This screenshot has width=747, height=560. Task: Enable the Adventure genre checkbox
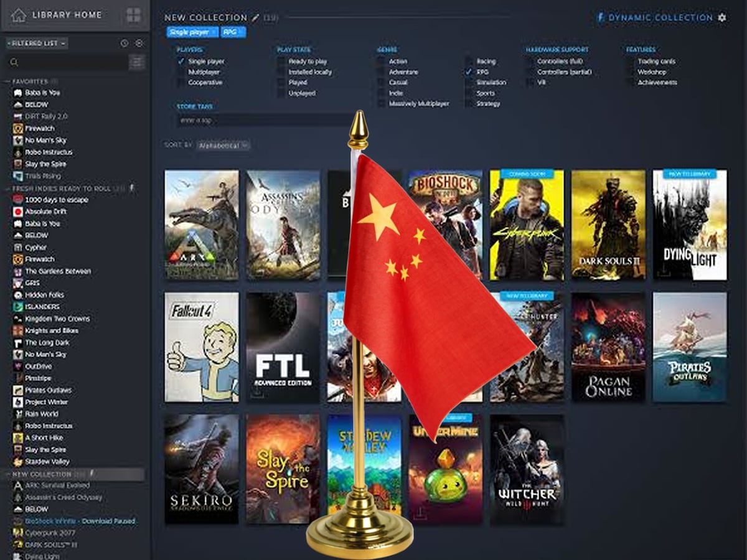coord(381,72)
